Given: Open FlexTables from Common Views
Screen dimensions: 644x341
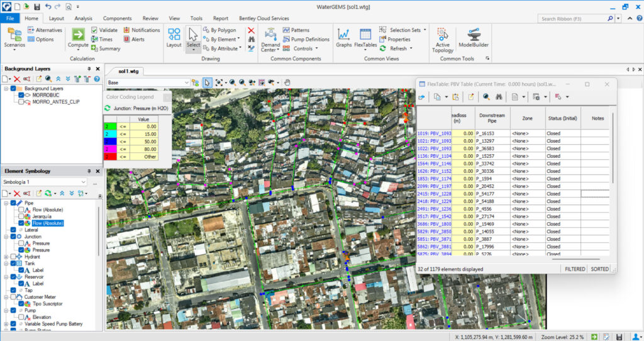Looking at the screenshot, I should [365, 37].
